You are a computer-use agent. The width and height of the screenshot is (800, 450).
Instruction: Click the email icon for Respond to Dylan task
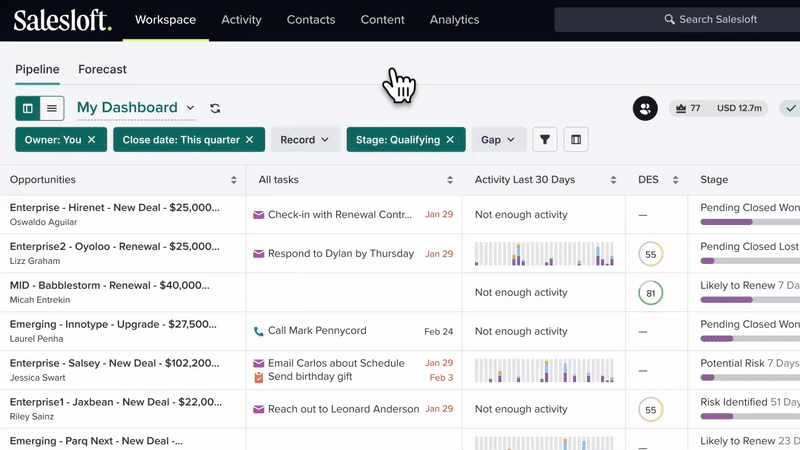tap(259, 254)
